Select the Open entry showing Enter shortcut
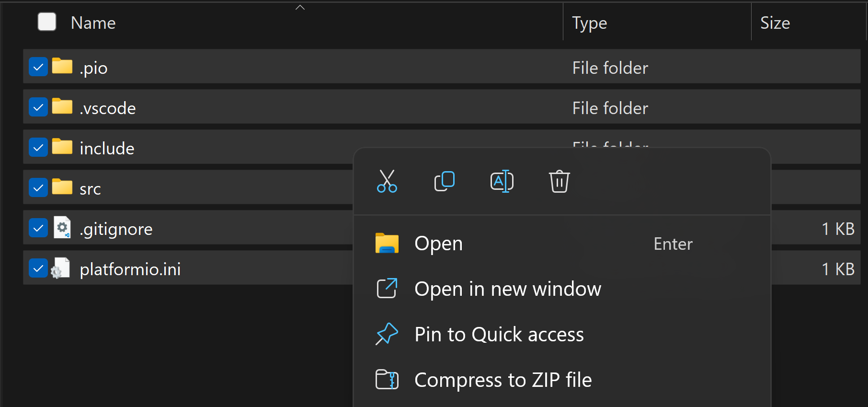 coord(438,243)
